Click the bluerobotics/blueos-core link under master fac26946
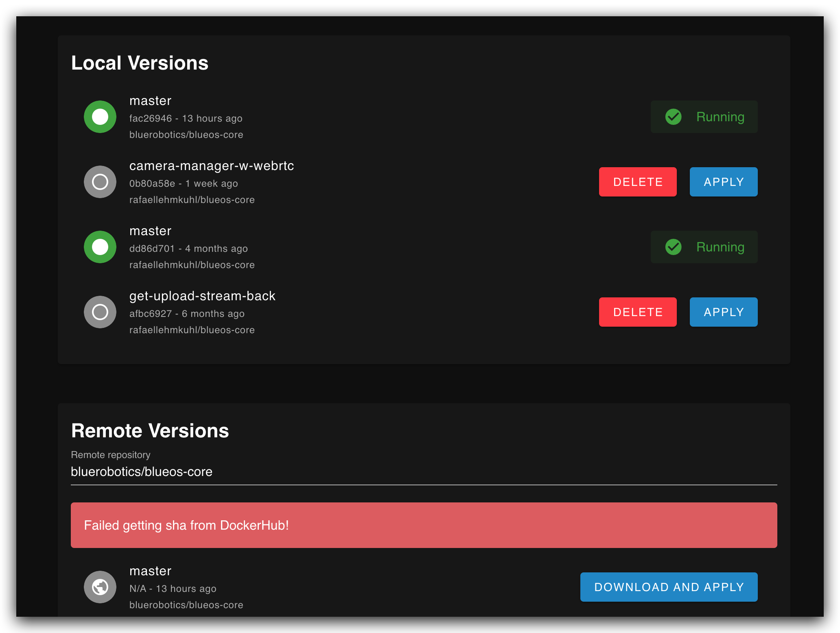This screenshot has width=840, height=633. pos(186,135)
